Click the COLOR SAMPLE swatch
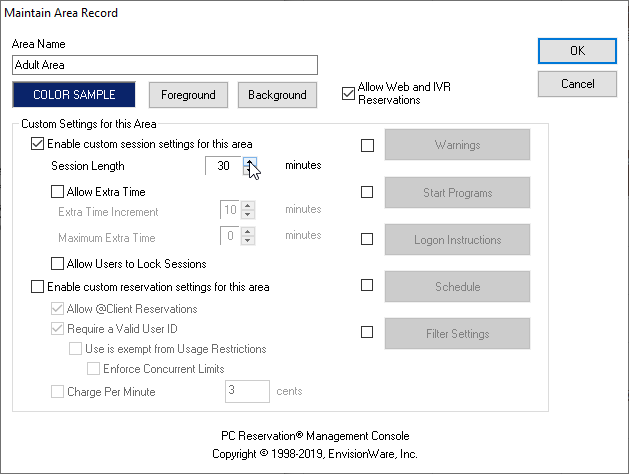The image size is (629, 474). (74, 95)
